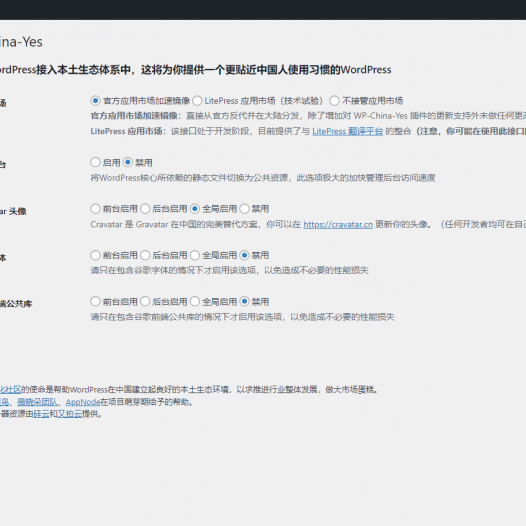Pick 前台启用 for 前端公共库
The image size is (526, 526).
click(95, 302)
